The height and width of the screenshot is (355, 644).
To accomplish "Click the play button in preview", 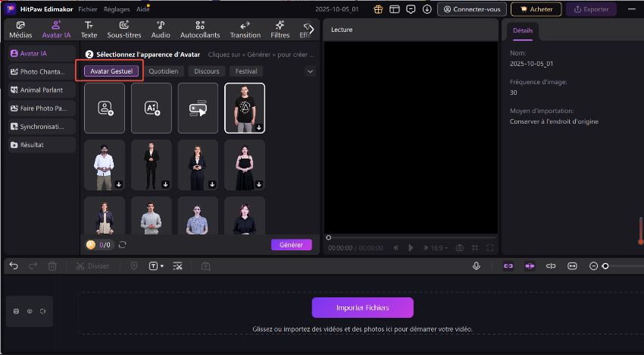I will pyautogui.click(x=411, y=248).
